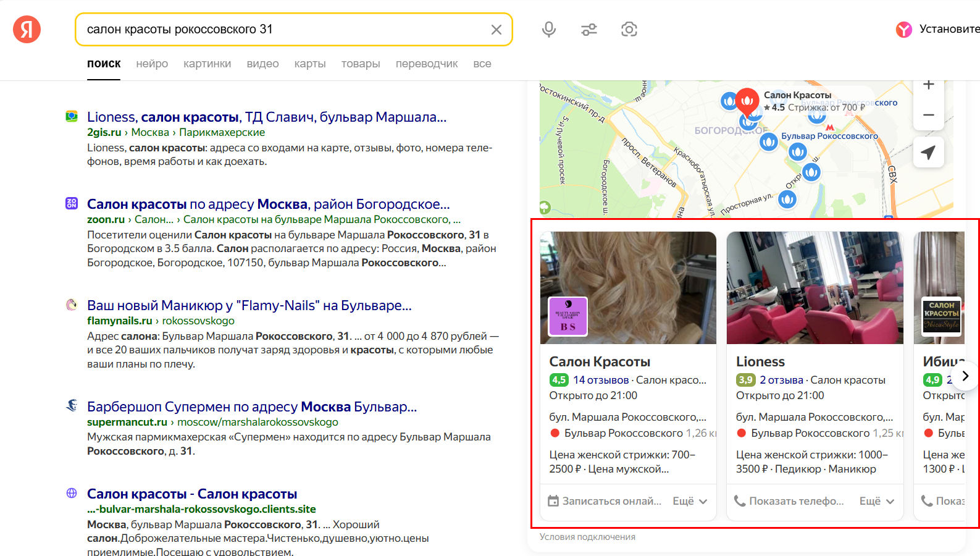
Task: Switch to the карты tab
Action: pyautogui.click(x=310, y=64)
